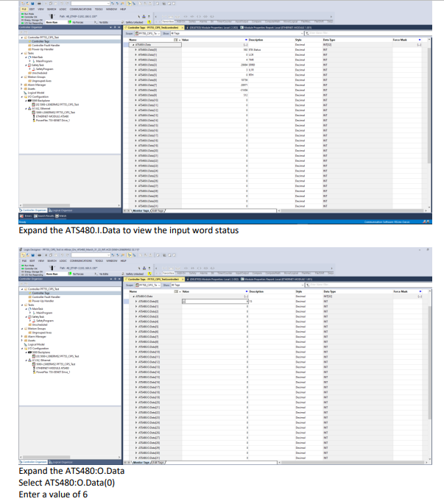Open HELP menu in lower screenshot

(123, 261)
